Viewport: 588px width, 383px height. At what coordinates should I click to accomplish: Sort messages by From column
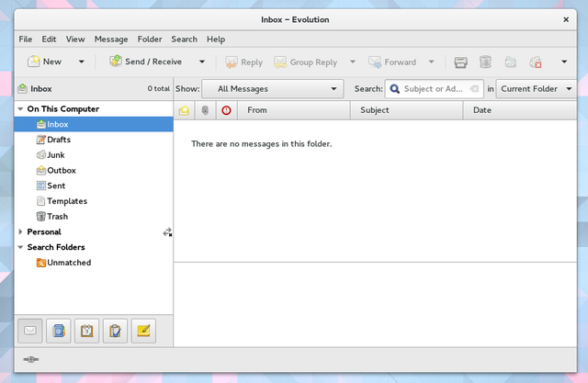(294, 110)
